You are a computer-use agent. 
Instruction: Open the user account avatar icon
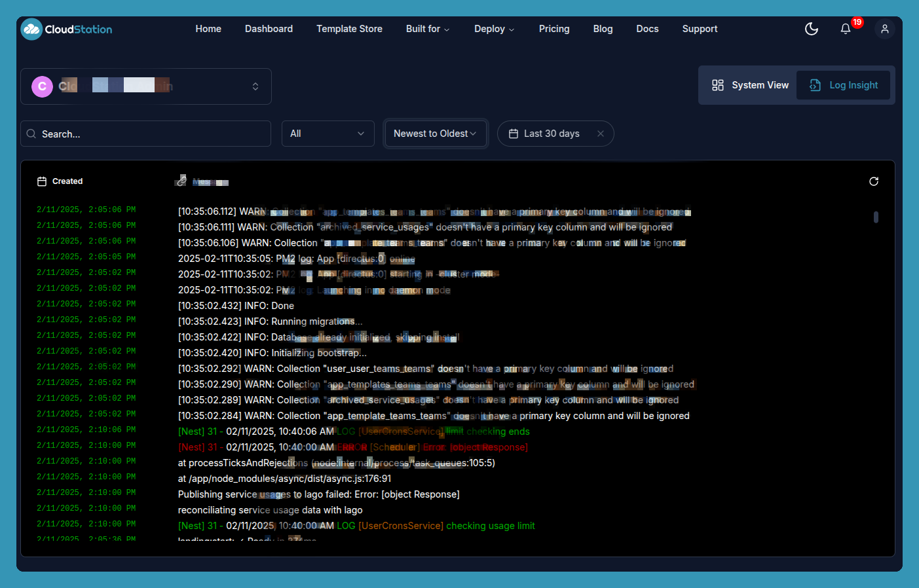pos(885,29)
